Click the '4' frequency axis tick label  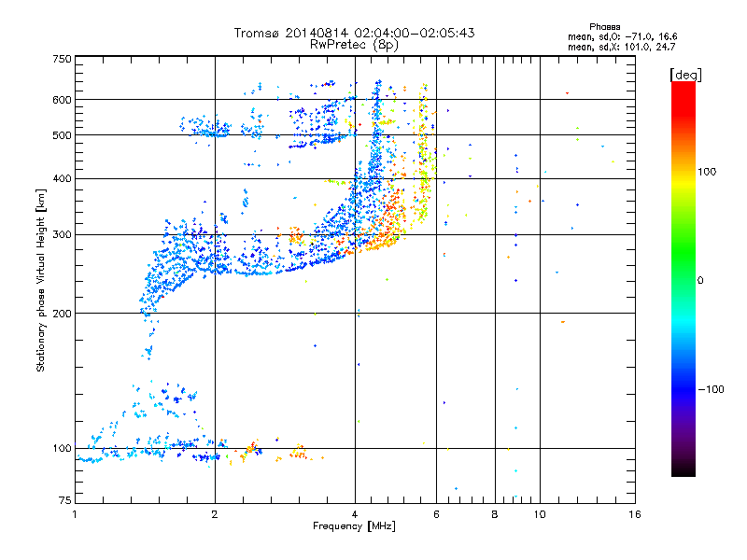pos(355,514)
